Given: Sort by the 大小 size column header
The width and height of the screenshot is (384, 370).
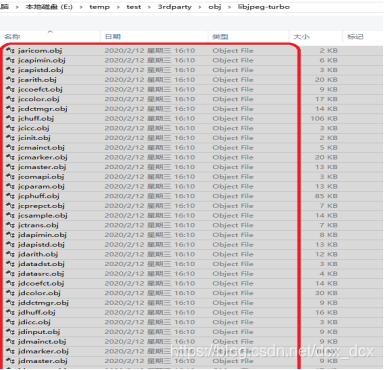Looking at the screenshot, I should point(301,37).
